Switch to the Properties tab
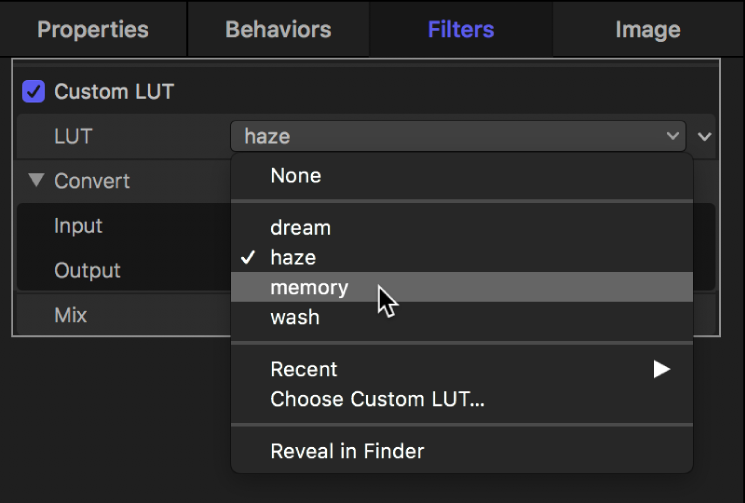 point(93,29)
